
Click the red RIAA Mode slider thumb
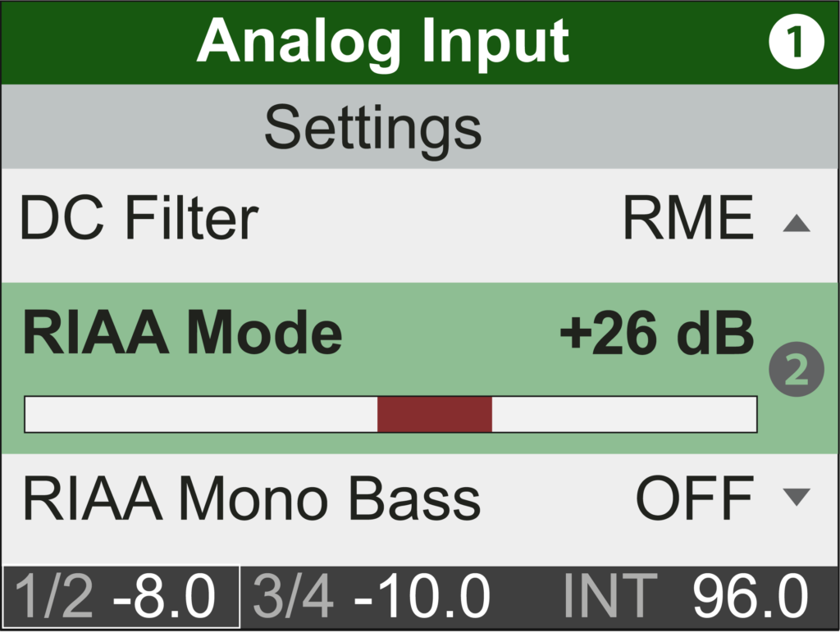coord(434,414)
